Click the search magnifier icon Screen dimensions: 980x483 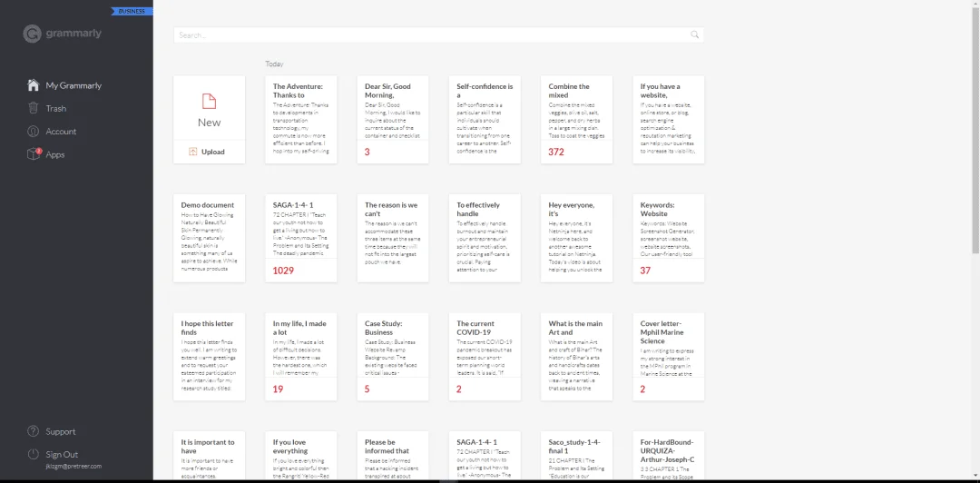[694, 35]
